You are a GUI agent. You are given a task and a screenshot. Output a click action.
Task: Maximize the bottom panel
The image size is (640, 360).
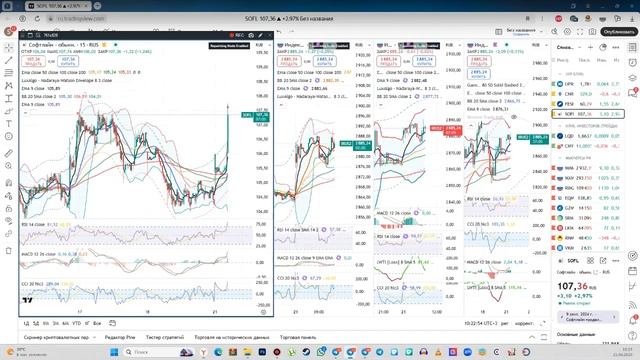(544, 337)
